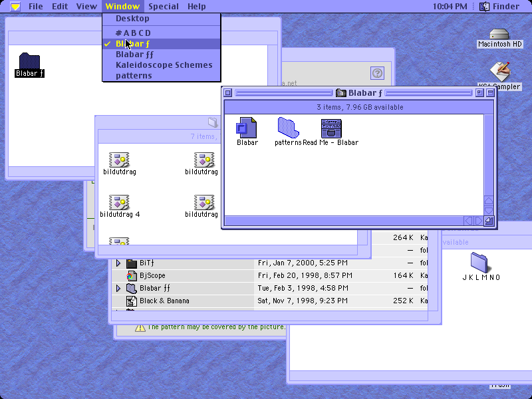532x399 pixels.
Task: Click the resize grip of Blabar ƒ window
Action: click(489, 221)
